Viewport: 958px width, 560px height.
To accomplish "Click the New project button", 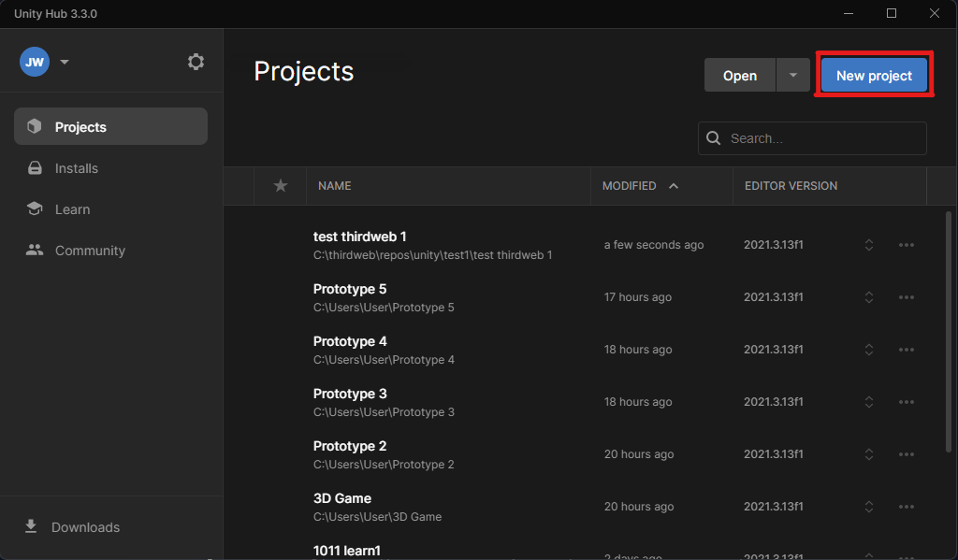I will 873,75.
